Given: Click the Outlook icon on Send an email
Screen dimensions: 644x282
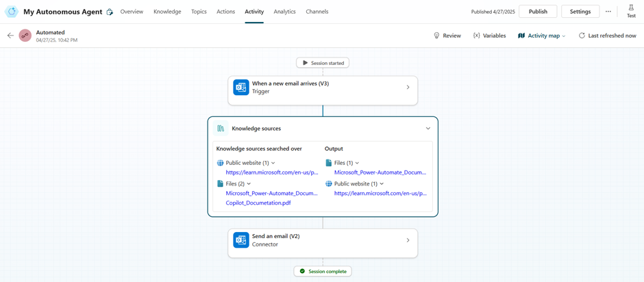Looking at the screenshot, I should pyautogui.click(x=241, y=240).
